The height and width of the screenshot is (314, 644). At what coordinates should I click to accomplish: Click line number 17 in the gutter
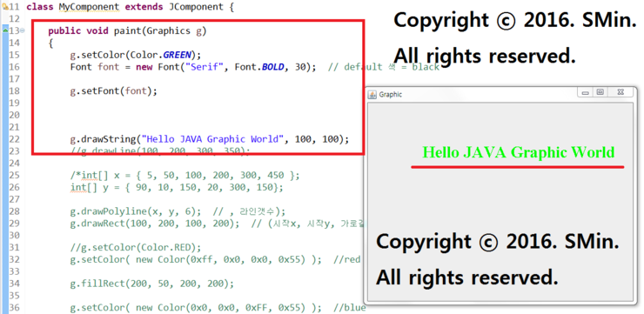(x=14, y=79)
